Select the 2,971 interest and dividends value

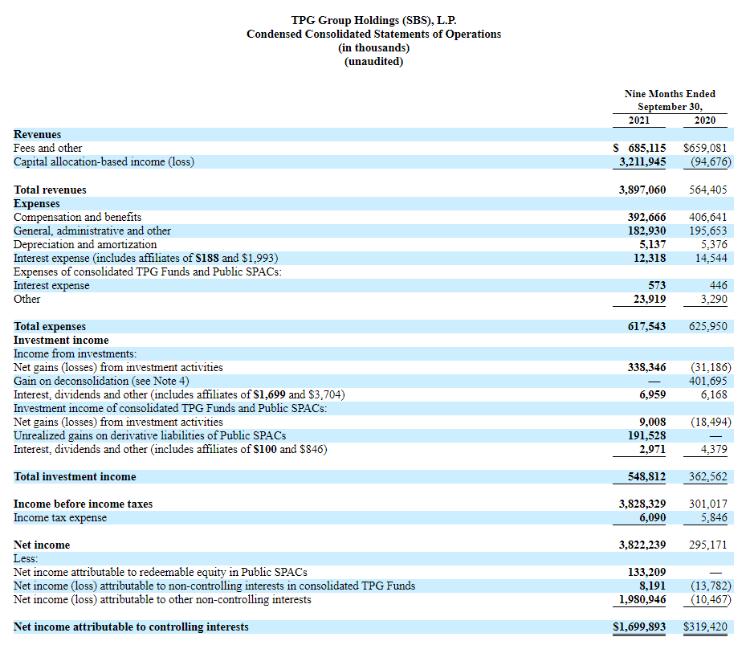coord(652,449)
